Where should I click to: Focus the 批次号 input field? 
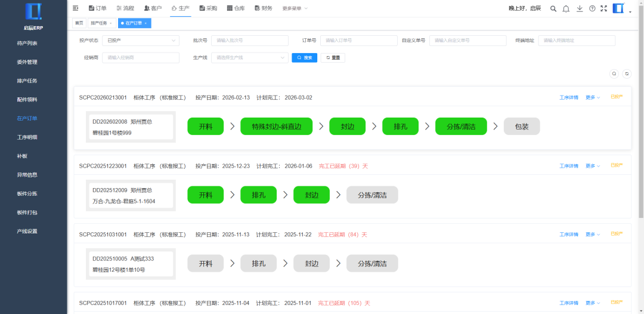click(250, 40)
